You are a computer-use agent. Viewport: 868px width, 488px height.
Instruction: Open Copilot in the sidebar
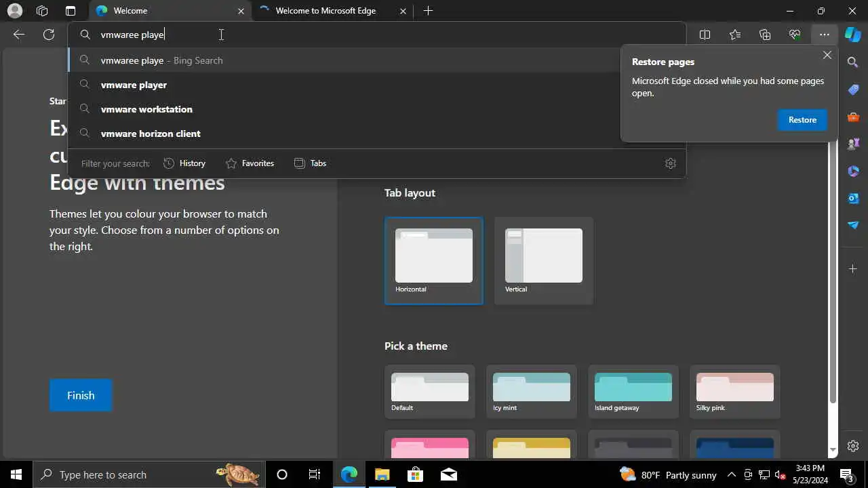pos(853,35)
